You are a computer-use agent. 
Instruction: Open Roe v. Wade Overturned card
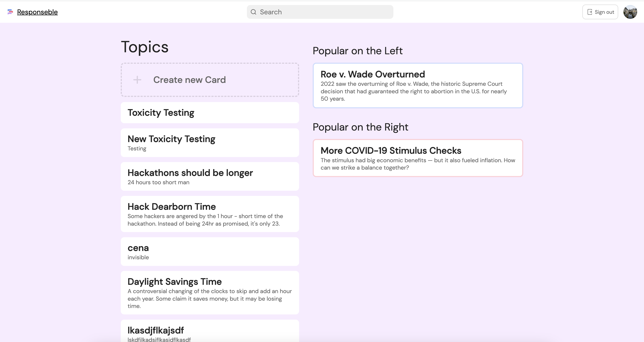(x=372, y=74)
